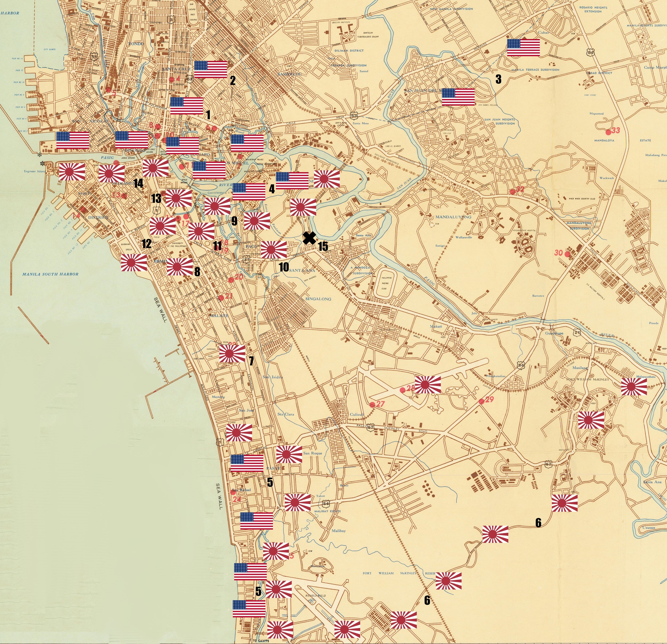667x644 pixels.
Task: Click the Japanese flag right of number 13
Action: click(x=179, y=199)
